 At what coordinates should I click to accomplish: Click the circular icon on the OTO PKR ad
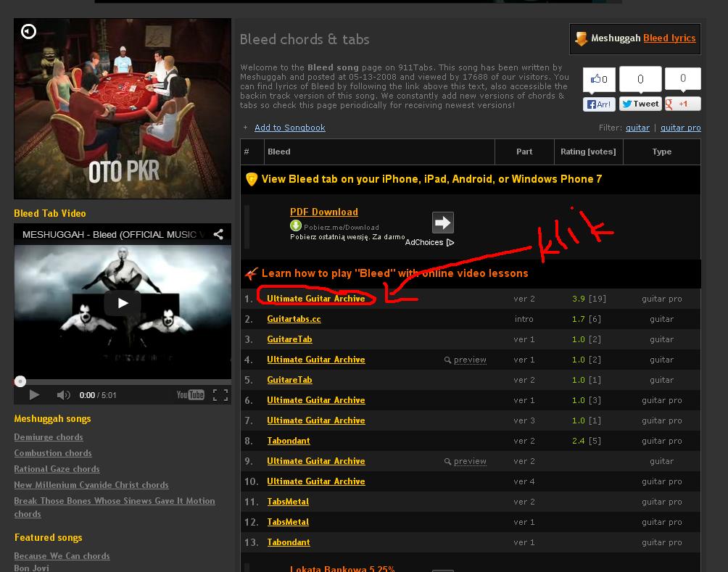28,31
